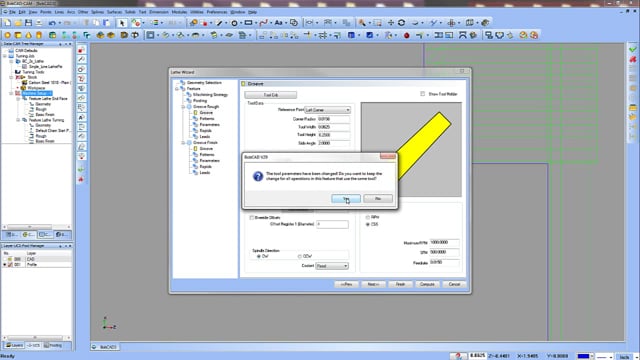
Task: Open the Surfaces menu
Action: coord(114,12)
